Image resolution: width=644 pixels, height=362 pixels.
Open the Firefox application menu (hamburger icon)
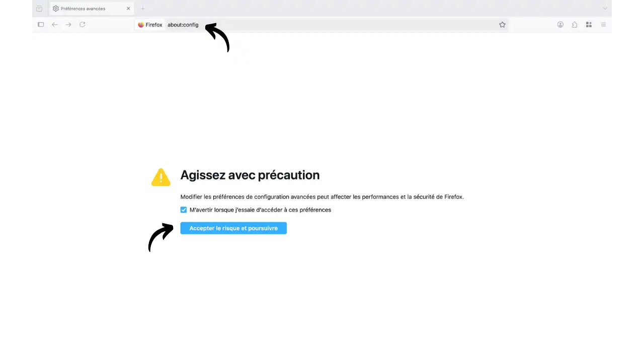tap(603, 25)
